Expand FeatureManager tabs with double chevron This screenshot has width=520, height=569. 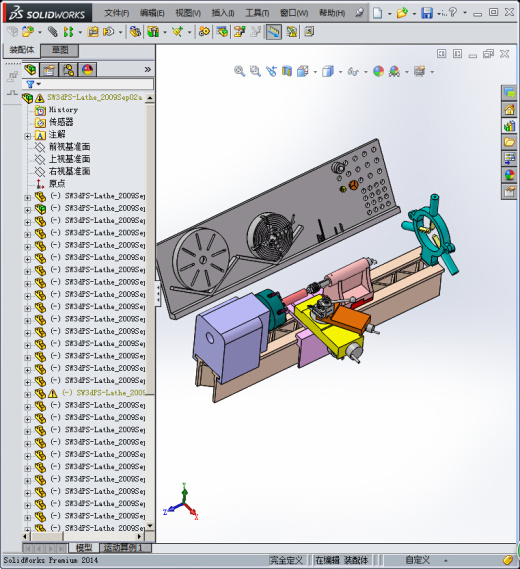click(147, 69)
